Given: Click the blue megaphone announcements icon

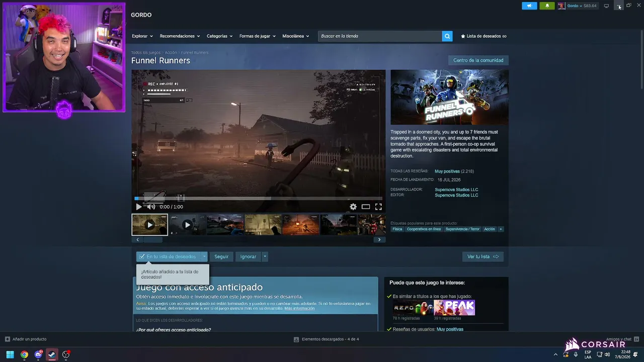Looking at the screenshot, I should click(529, 6).
